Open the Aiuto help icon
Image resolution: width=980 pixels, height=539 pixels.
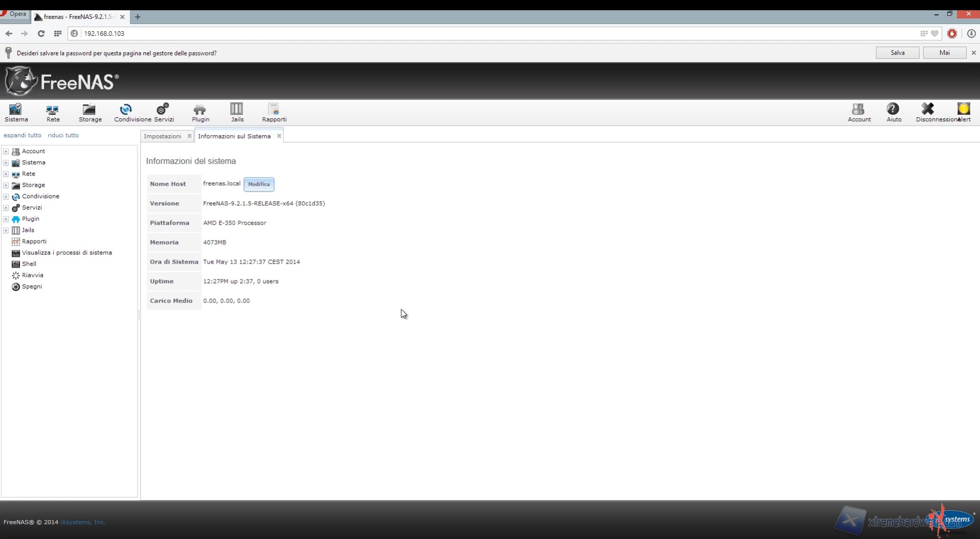894,112
